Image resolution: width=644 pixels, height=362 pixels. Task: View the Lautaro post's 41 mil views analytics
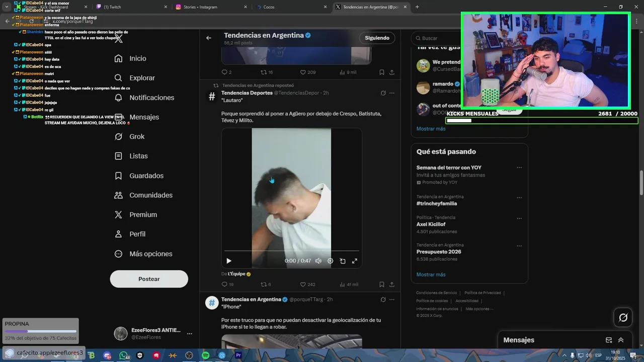[349, 285]
